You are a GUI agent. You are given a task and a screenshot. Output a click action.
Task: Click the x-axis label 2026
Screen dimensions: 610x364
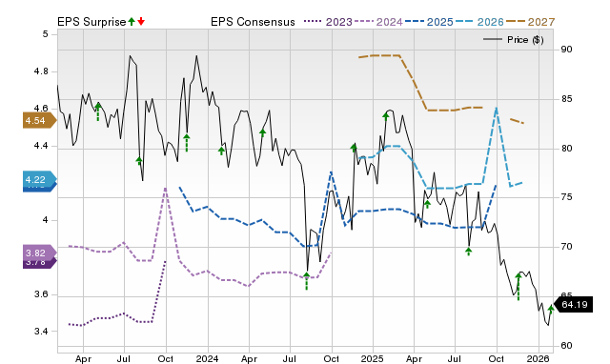click(538, 358)
